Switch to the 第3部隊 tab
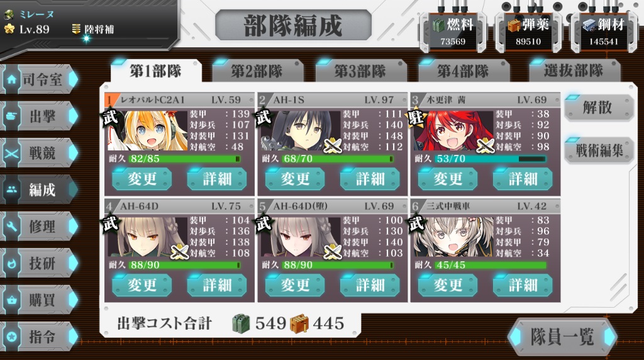 (x=360, y=71)
